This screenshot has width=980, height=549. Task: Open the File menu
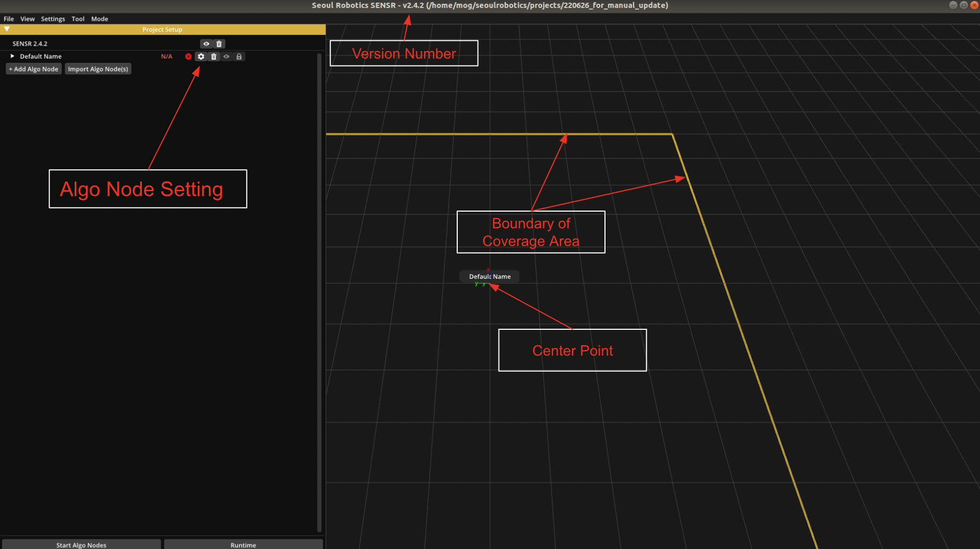point(9,19)
